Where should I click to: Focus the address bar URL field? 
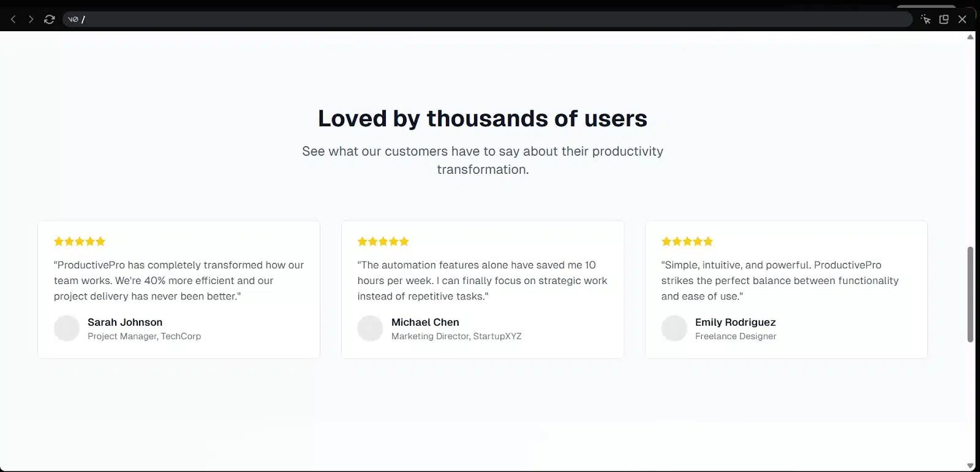tap(488, 20)
